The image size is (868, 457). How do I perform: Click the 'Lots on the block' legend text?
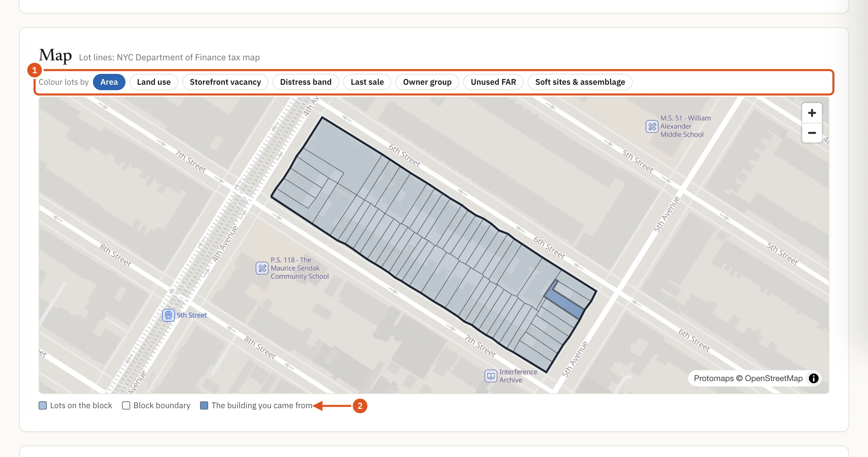click(x=81, y=405)
